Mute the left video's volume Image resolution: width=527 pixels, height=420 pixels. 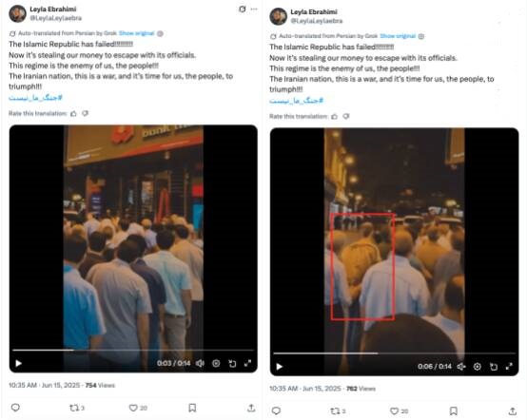200,363
